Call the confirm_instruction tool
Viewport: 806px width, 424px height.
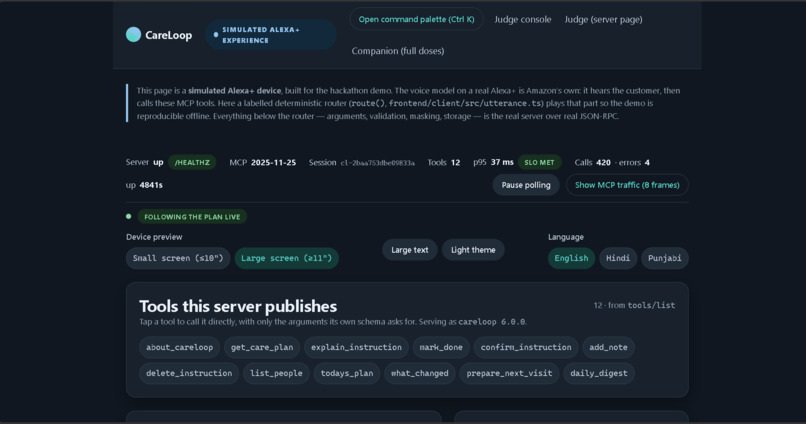[x=526, y=347]
